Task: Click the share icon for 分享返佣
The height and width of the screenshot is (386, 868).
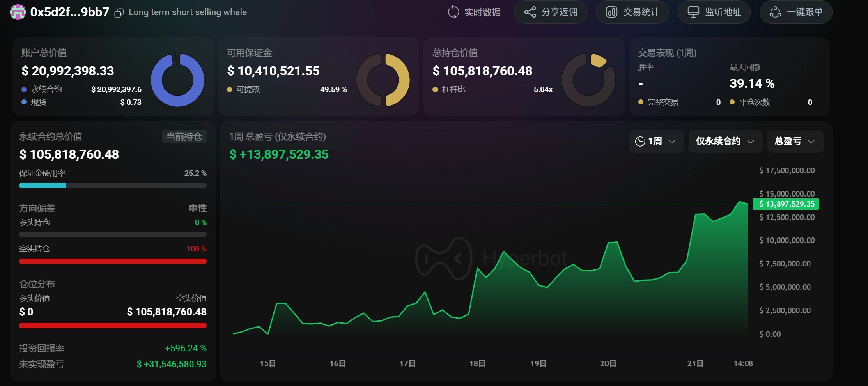Action: (530, 12)
